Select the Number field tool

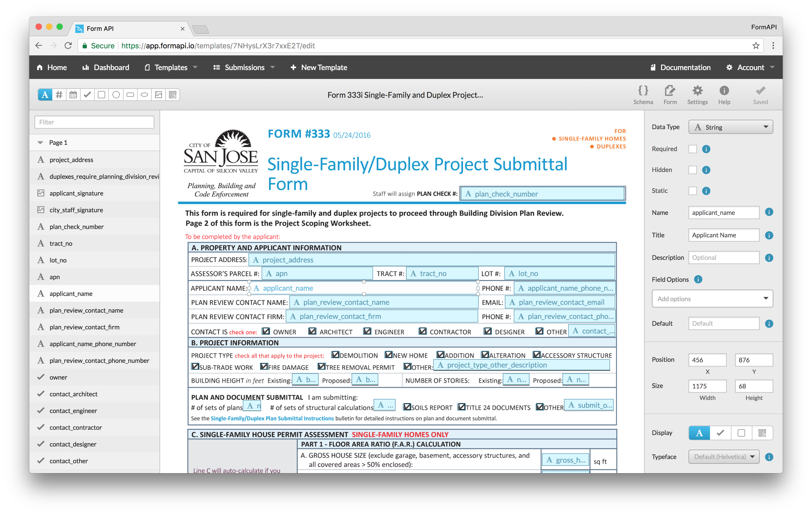coord(59,95)
